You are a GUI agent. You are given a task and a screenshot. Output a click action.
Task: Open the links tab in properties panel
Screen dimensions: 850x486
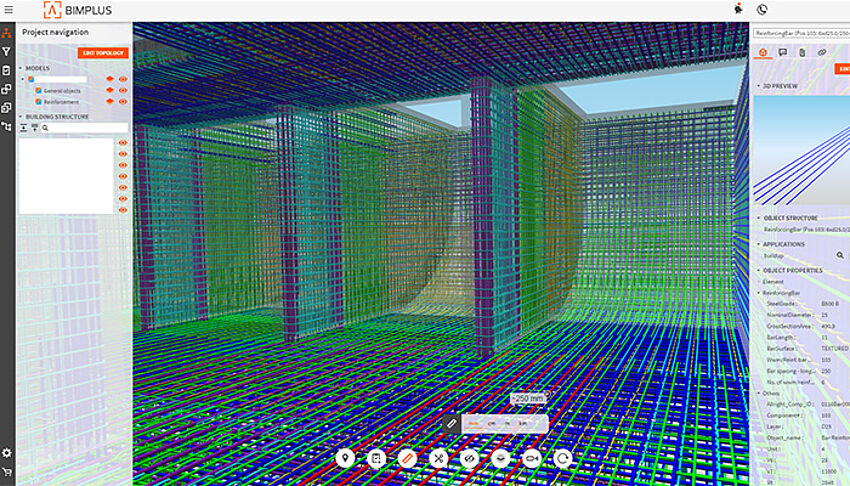click(x=821, y=52)
